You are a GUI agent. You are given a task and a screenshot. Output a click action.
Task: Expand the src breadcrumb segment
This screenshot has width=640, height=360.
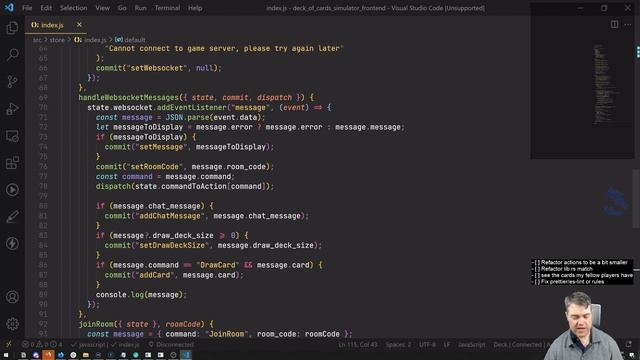(37, 40)
